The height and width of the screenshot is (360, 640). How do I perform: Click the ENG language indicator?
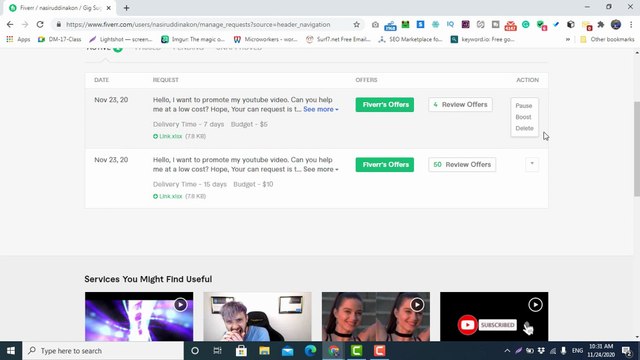(x=577, y=351)
